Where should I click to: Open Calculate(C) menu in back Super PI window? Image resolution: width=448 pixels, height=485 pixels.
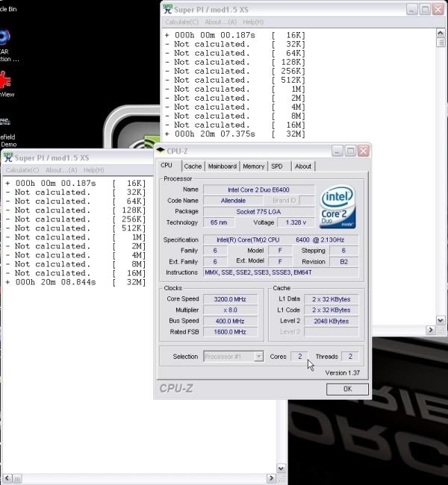(181, 22)
